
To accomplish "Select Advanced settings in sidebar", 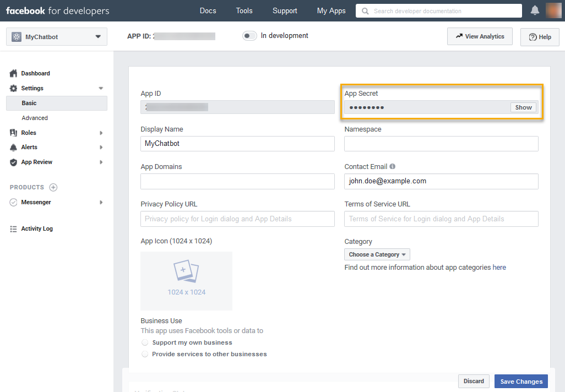I will tap(35, 118).
